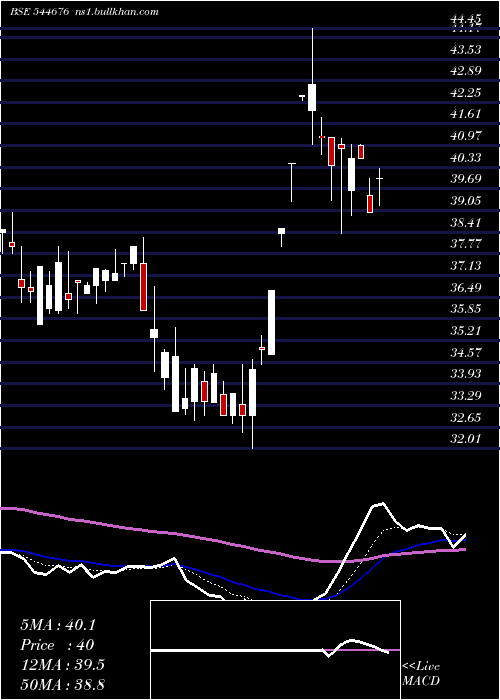The image size is (500, 700).
Task: Select the 39.69 price axis label
Action: pyautogui.click(x=466, y=179)
